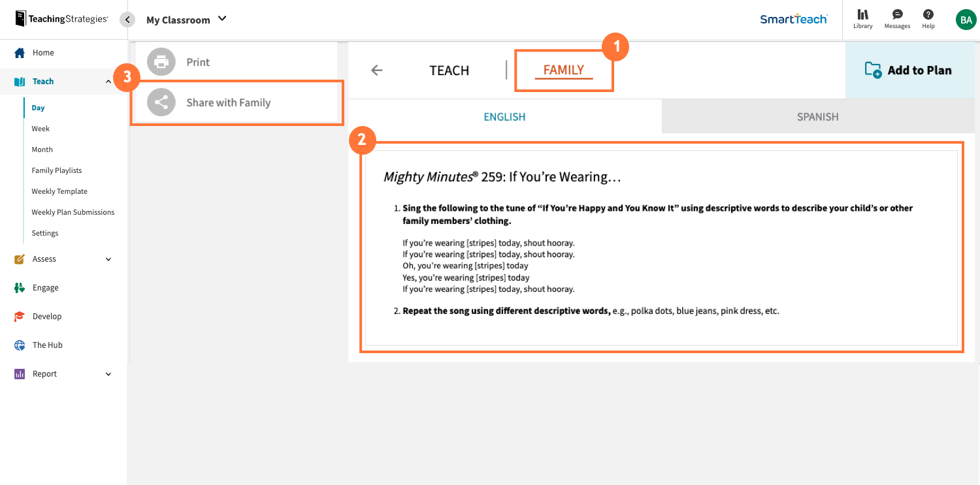This screenshot has width=980, height=485.
Task: Click the Engage sidebar icon
Action: pos(20,287)
